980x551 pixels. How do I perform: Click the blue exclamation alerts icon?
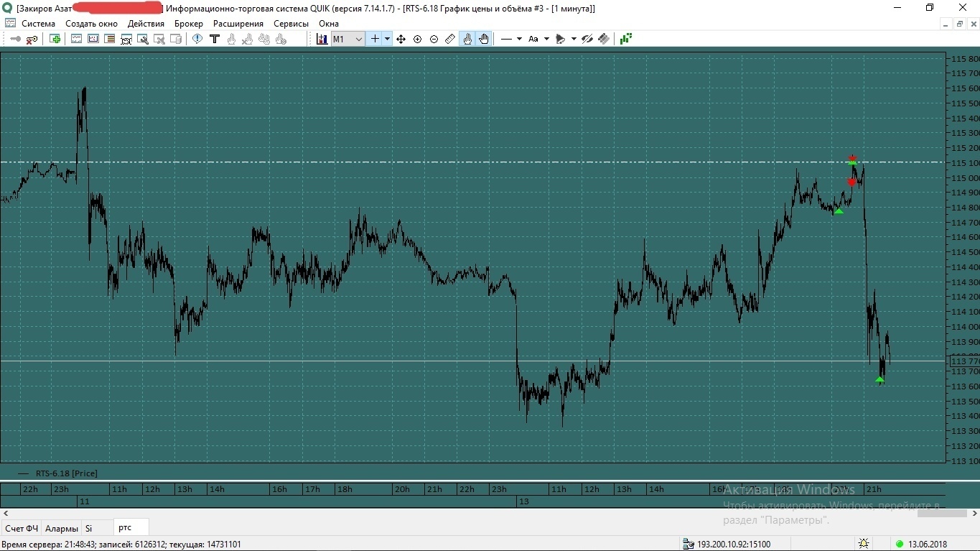(x=197, y=39)
